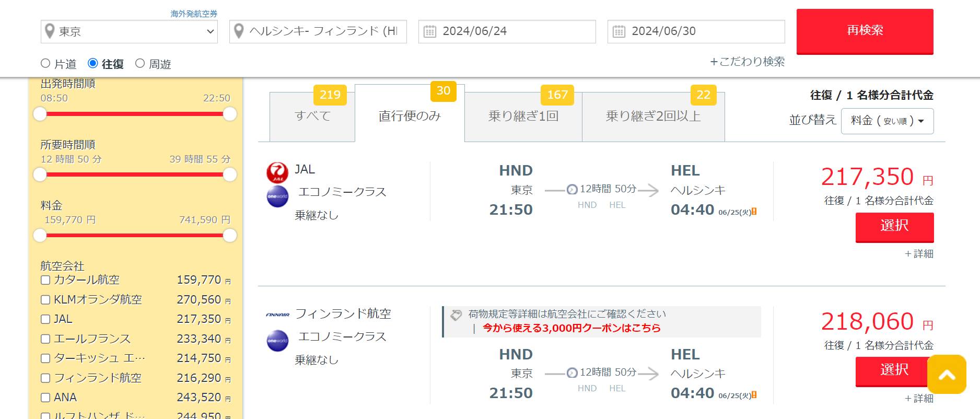Click the Finnair logo
Image resolution: width=980 pixels, height=419 pixels.
pos(277,315)
